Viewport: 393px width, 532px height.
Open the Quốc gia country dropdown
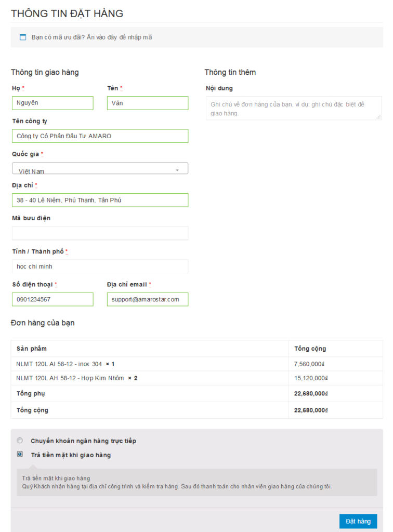click(100, 168)
